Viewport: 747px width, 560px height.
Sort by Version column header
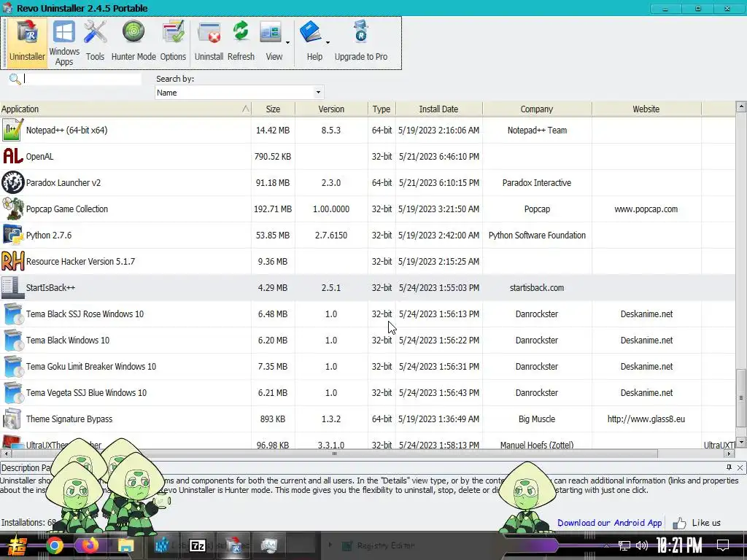tap(331, 109)
